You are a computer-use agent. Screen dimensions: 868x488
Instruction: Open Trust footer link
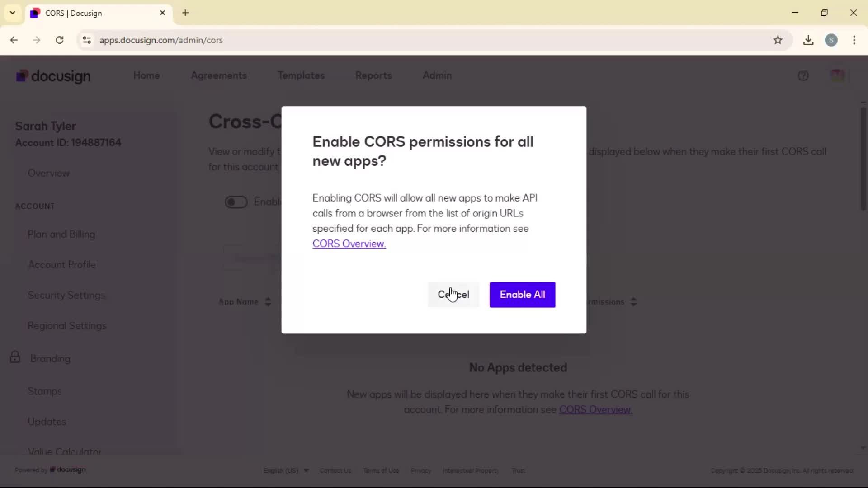519,470
